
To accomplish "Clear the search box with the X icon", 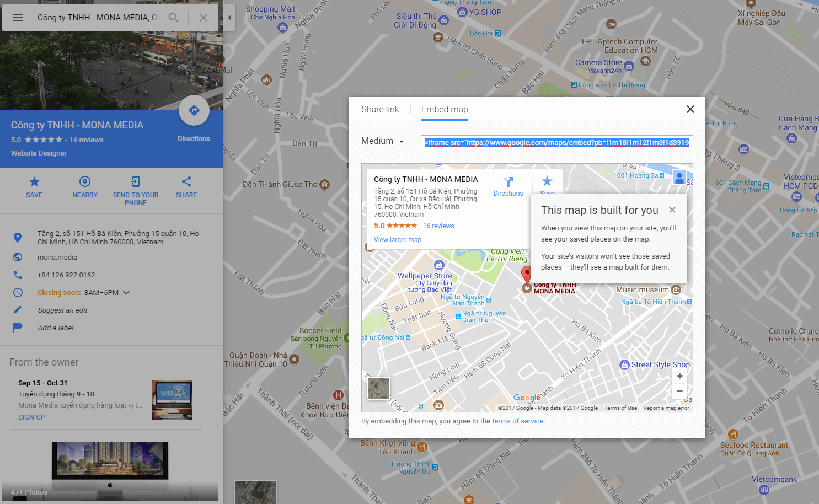I will pyautogui.click(x=204, y=18).
